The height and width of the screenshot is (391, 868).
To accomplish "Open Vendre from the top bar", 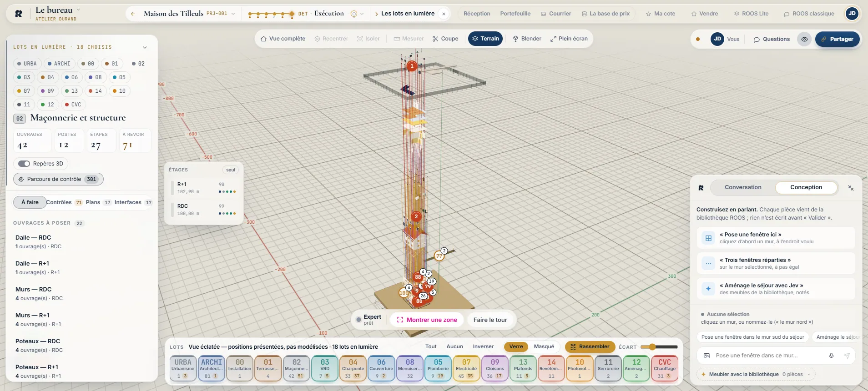I will point(705,14).
